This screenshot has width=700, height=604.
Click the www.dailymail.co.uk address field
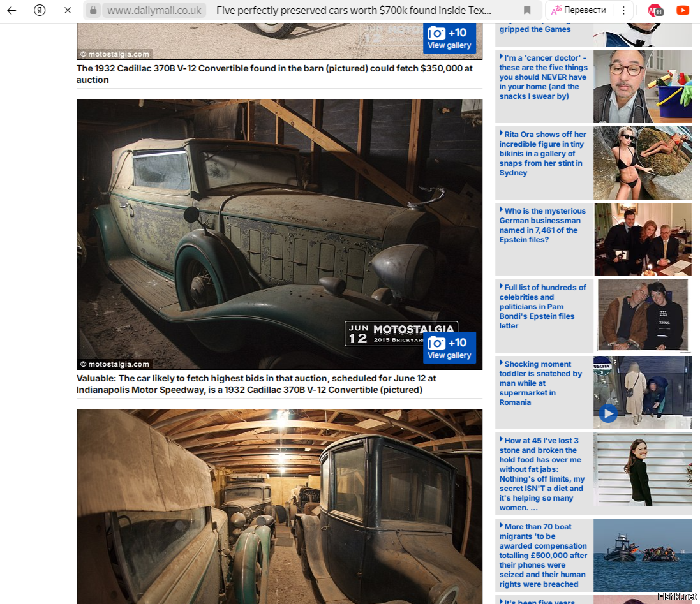click(x=154, y=10)
